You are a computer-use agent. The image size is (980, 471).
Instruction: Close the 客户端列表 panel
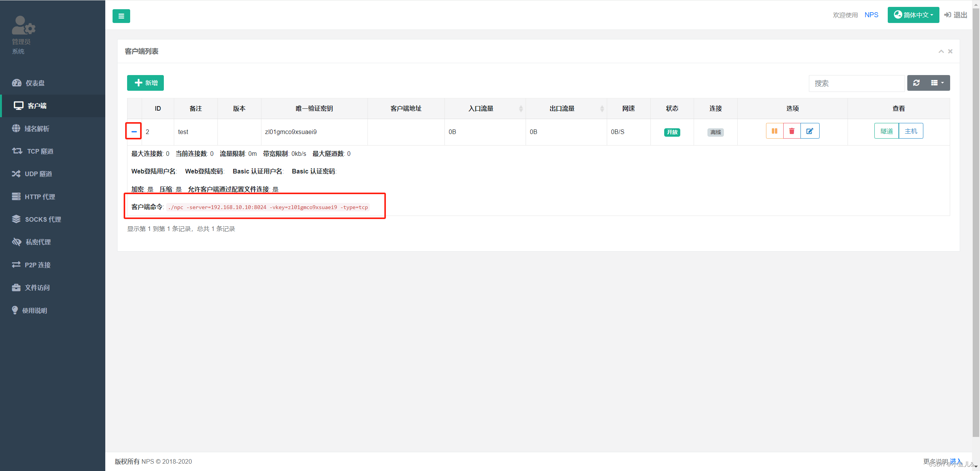point(950,51)
